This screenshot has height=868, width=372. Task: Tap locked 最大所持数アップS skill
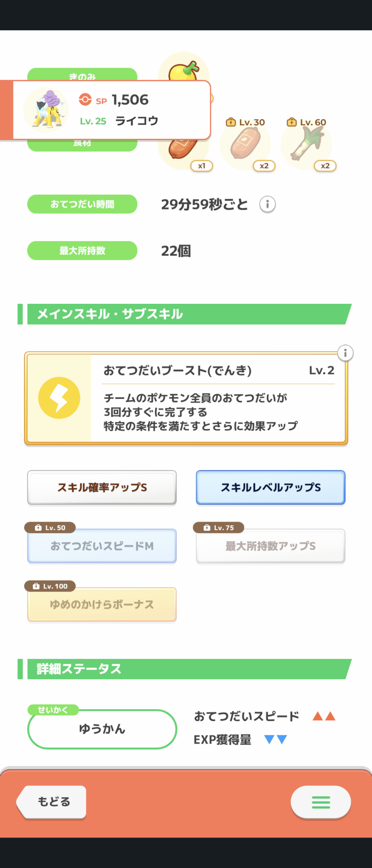(270, 546)
